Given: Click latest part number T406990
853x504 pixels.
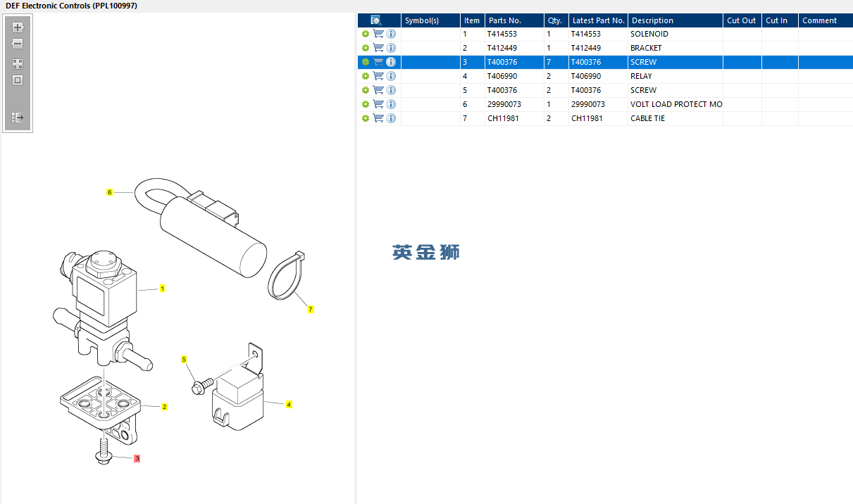Looking at the screenshot, I should pos(599,76).
